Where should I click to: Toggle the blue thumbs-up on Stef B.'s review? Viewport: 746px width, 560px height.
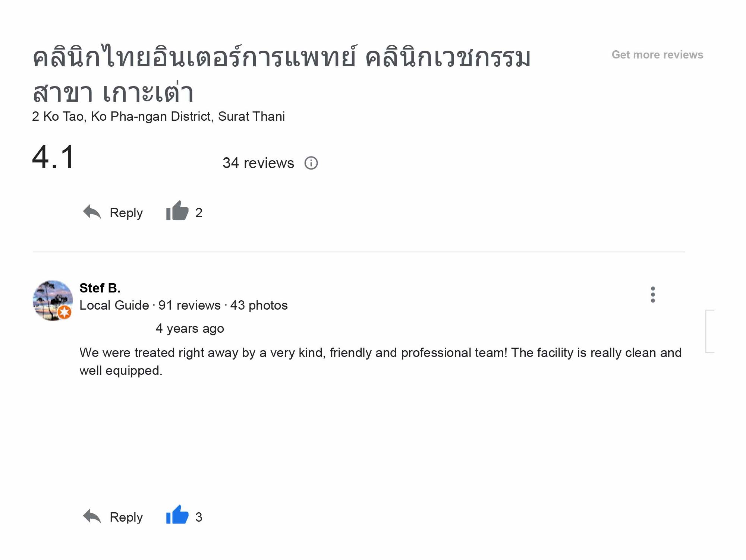(177, 516)
